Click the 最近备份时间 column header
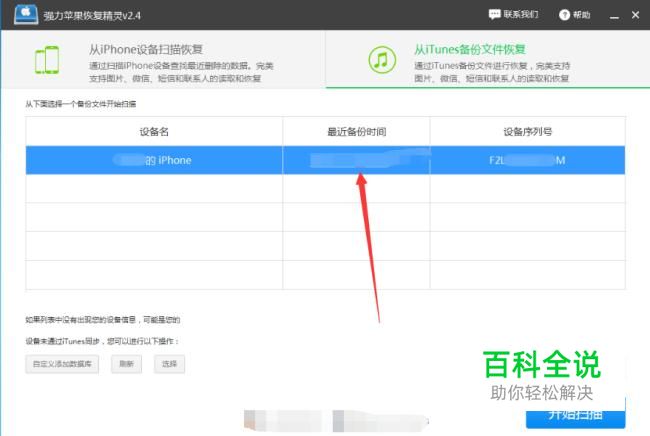This screenshot has height=436, width=650. click(x=356, y=131)
